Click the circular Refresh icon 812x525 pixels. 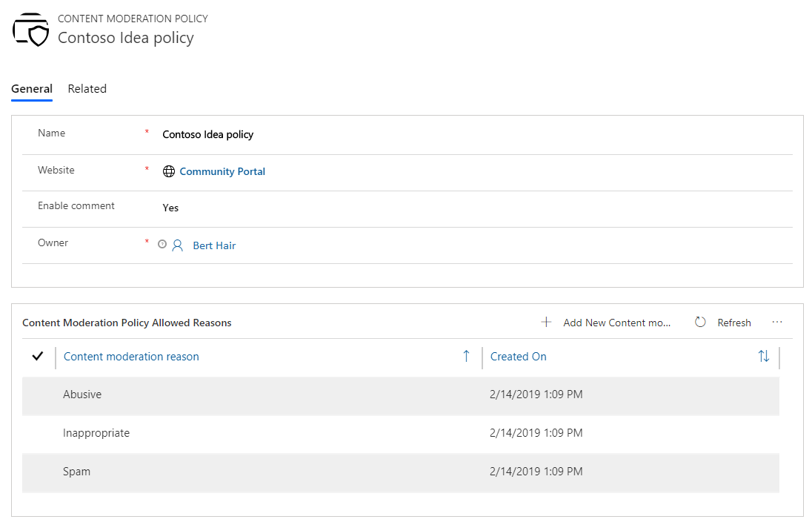tap(700, 323)
